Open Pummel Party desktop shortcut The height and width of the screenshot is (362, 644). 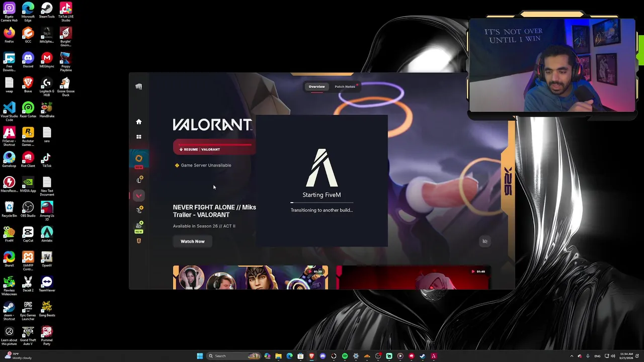coord(47,336)
